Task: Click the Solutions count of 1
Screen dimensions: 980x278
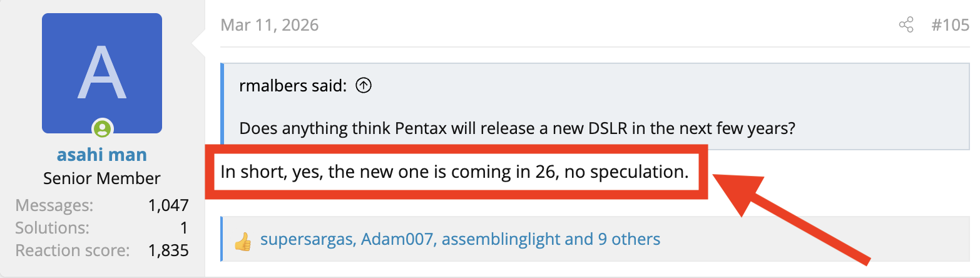Action: [185, 228]
